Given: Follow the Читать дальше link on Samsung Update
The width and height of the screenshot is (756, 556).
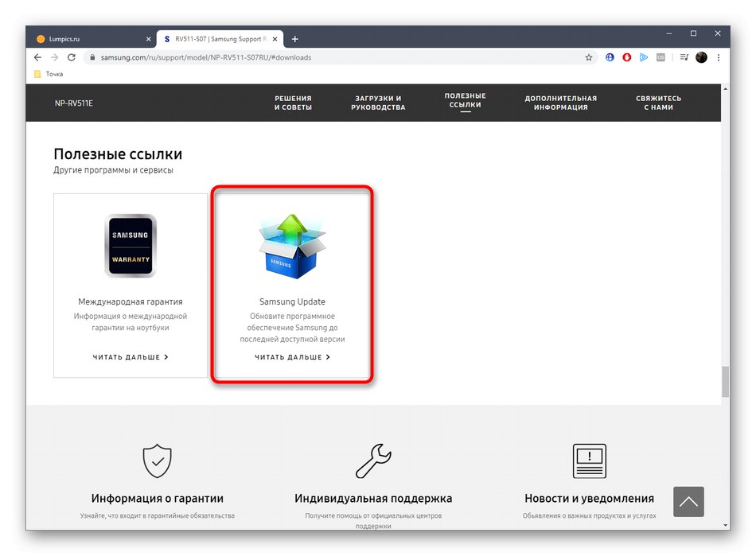Looking at the screenshot, I should (290, 357).
